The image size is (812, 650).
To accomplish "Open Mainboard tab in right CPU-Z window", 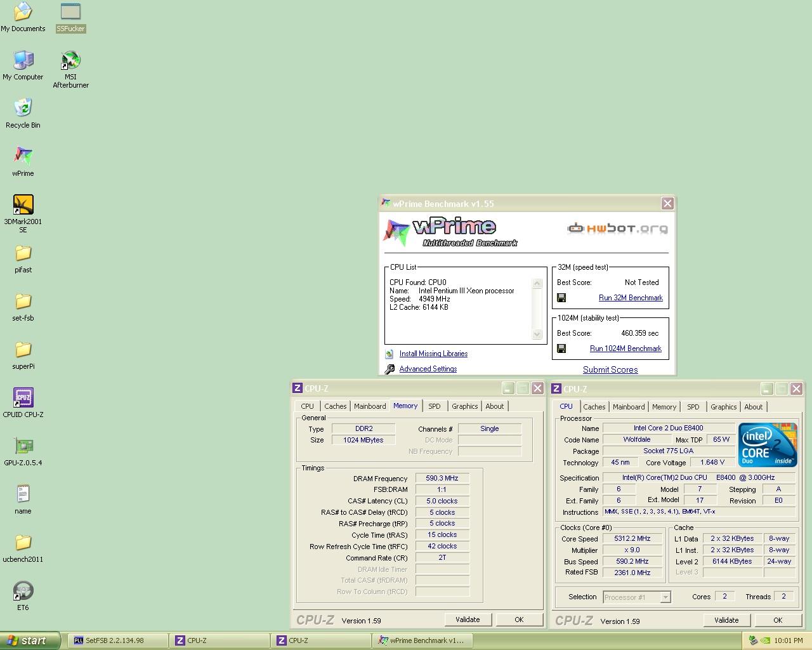I will (x=629, y=407).
